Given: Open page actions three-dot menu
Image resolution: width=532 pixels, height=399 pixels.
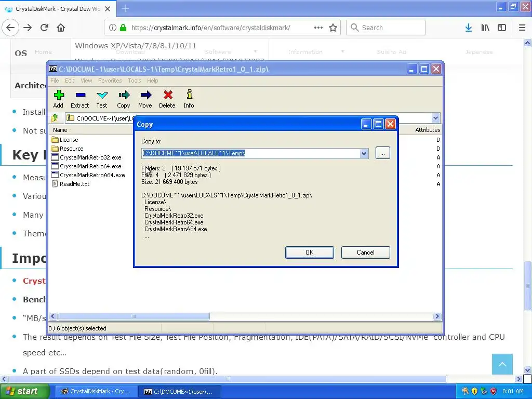Looking at the screenshot, I should tap(318, 28).
